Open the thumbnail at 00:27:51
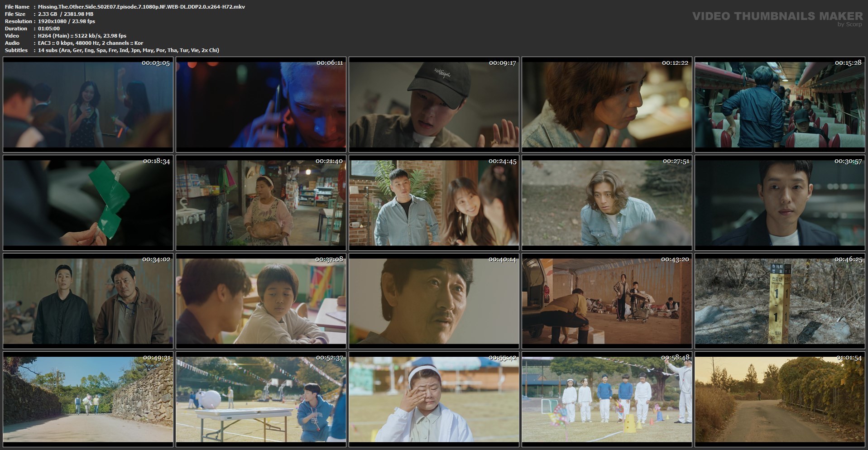Viewport: 868px width, 450px height. [607, 203]
